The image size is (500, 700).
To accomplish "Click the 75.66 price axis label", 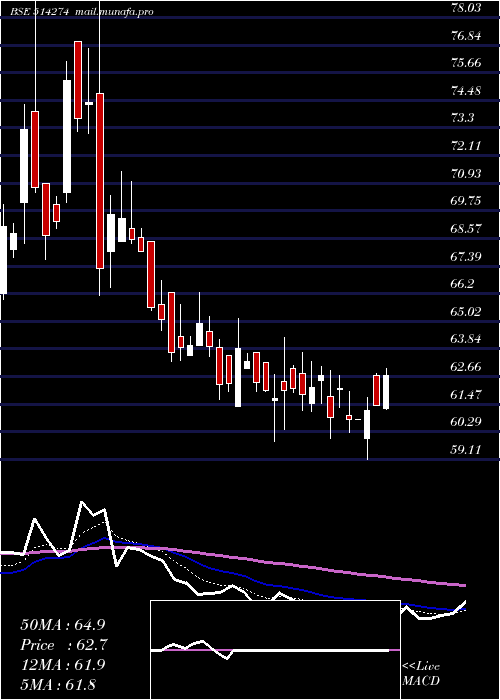I will pyautogui.click(x=466, y=63).
